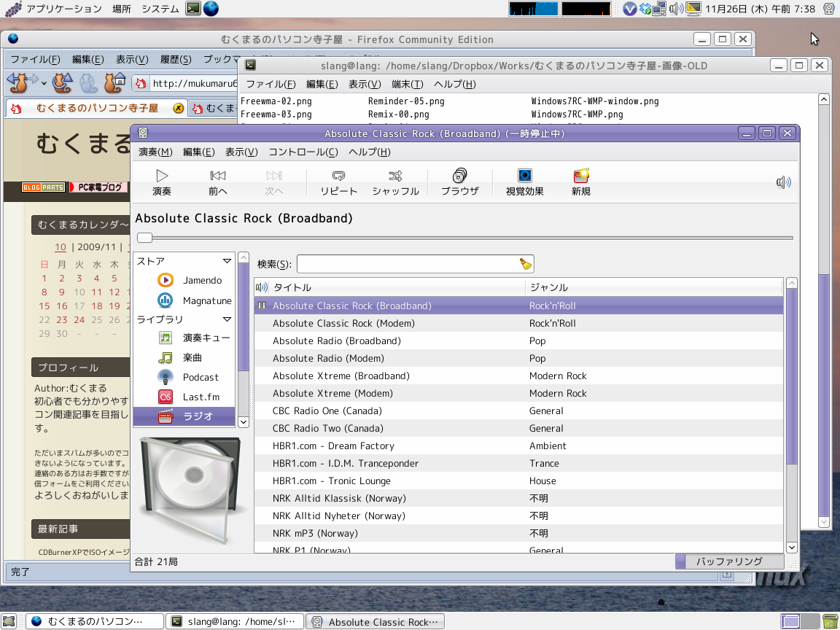Launch terminal from top panel icon
The width and height of the screenshot is (840, 630).
point(192,8)
